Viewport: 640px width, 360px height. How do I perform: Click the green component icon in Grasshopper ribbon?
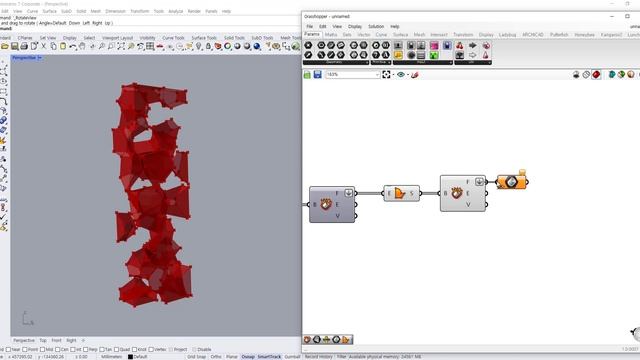point(434,55)
